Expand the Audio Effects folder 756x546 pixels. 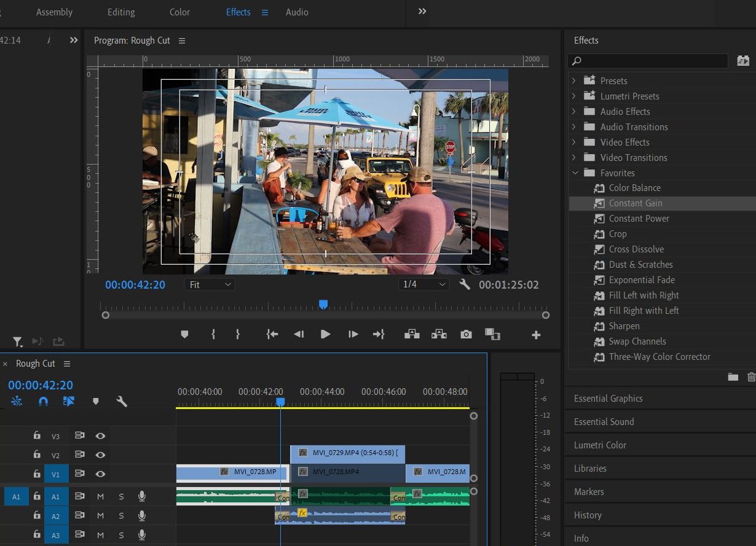click(574, 111)
